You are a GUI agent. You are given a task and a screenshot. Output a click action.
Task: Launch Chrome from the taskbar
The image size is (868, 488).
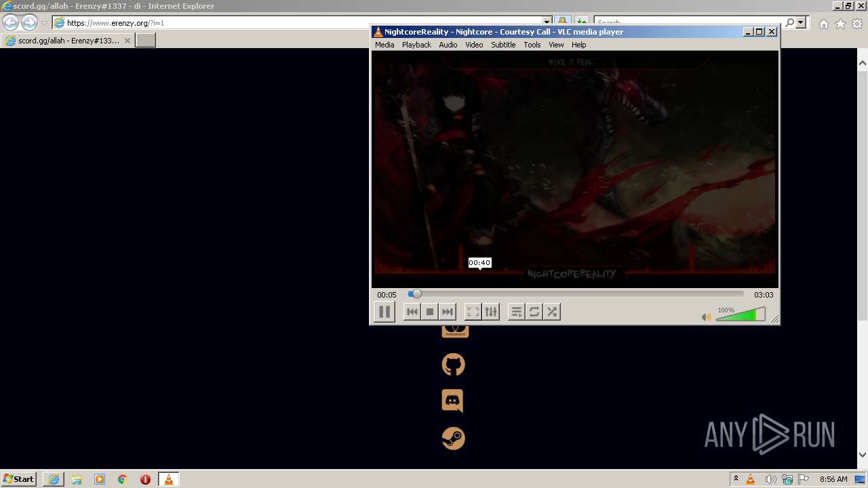[123, 479]
